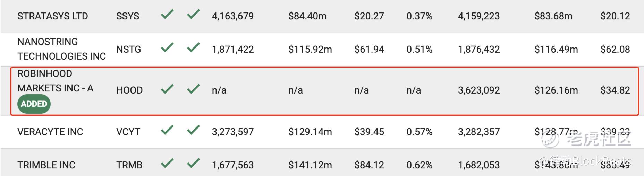Click the $126.16m value for Robinhood
The width and height of the screenshot is (644, 176).
556,90
